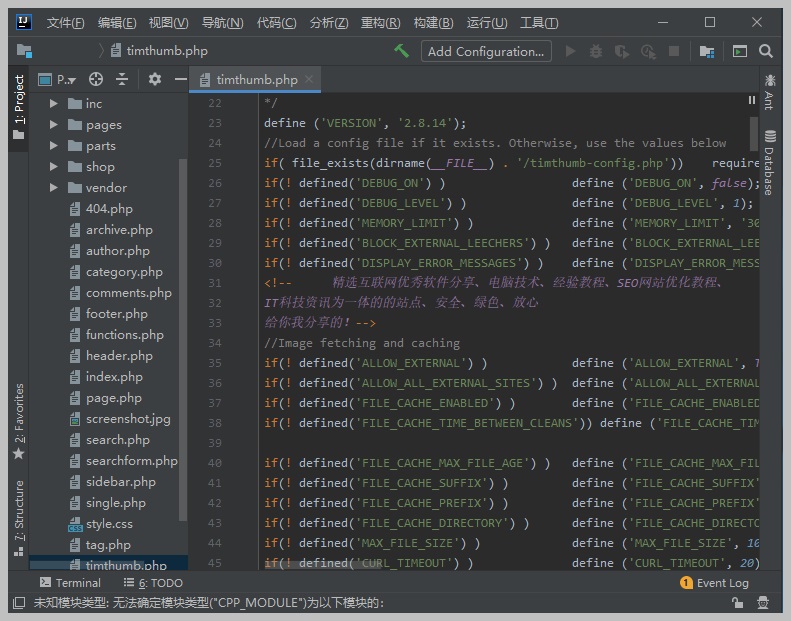Expand the inc folder in tree
The height and width of the screenshot is (621, 791).
54,104
